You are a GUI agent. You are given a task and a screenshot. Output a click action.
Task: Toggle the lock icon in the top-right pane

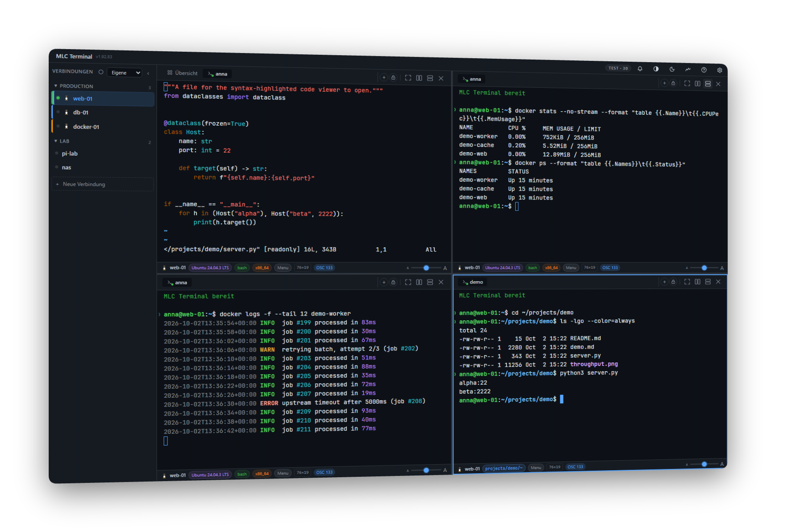[673, 83]
